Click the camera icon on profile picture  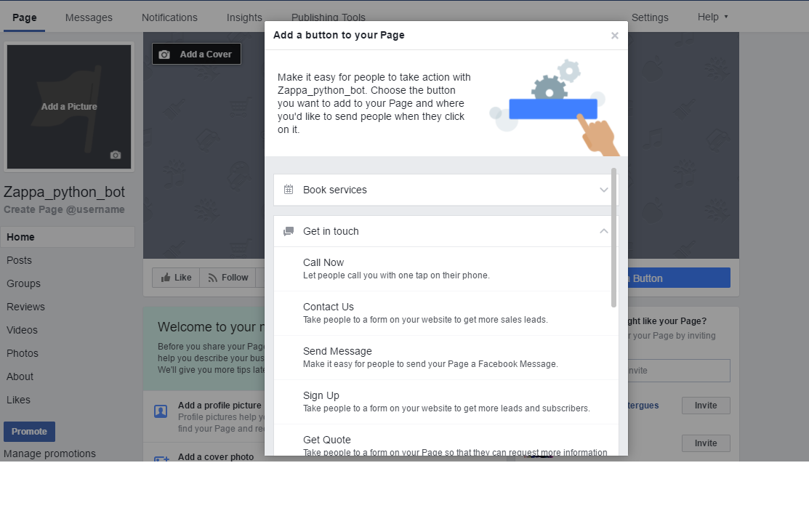(x=115, y=155)
